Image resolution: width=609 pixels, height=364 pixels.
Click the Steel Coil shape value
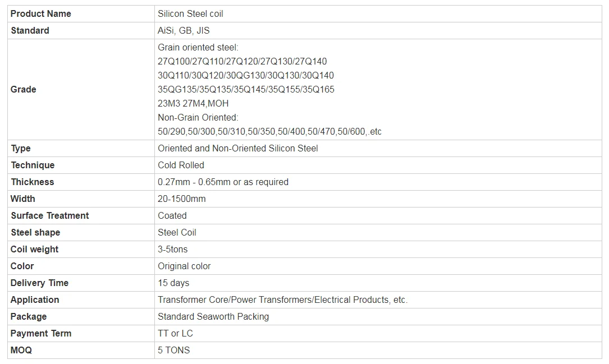tap(177, 232)
